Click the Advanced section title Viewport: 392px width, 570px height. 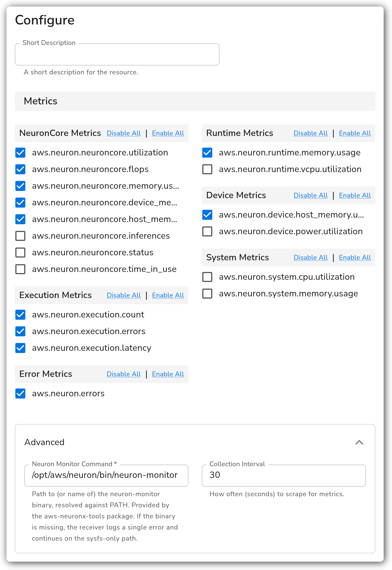(44, 442)
